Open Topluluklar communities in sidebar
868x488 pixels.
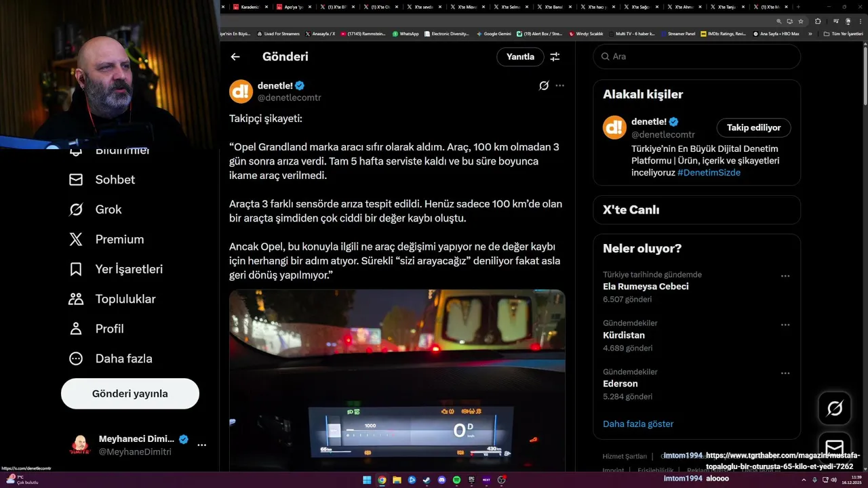[x=113, y=299]
